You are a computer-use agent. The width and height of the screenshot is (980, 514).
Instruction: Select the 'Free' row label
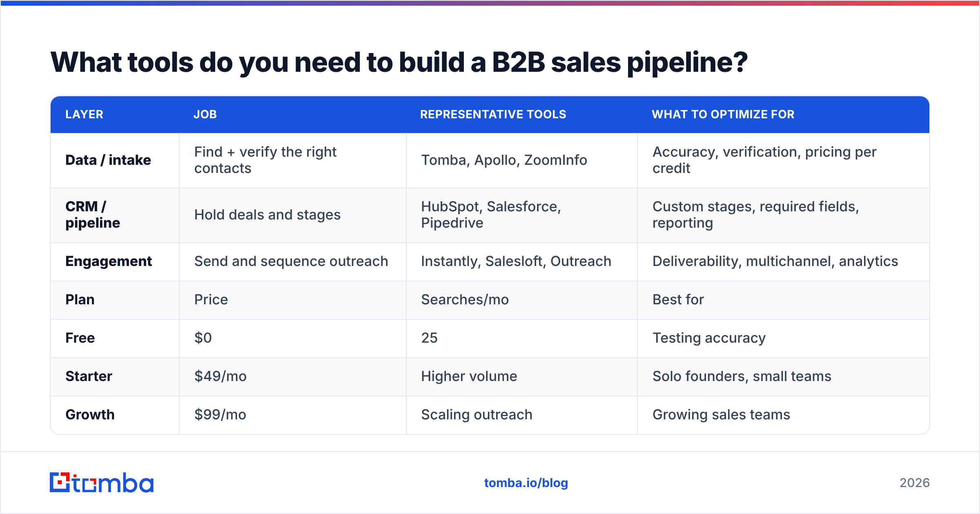point(80,338)
